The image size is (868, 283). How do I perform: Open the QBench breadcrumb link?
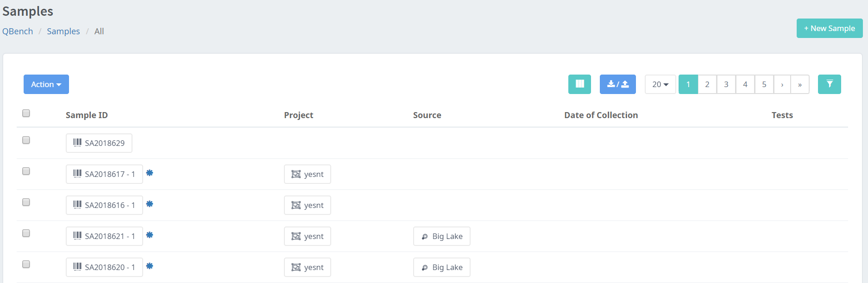coord(18,31)
